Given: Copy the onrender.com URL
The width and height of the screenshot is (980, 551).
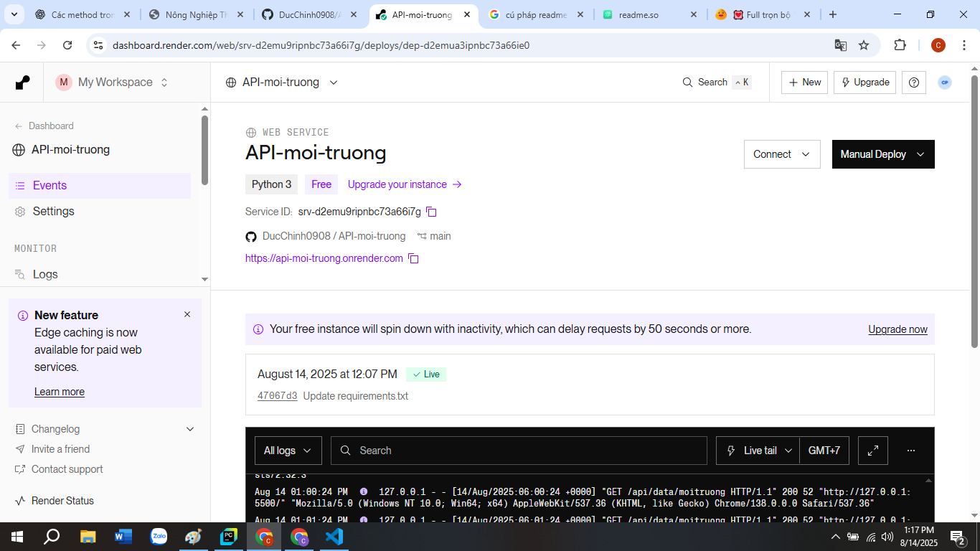Looking at the screenshot, I should [413, 258].
